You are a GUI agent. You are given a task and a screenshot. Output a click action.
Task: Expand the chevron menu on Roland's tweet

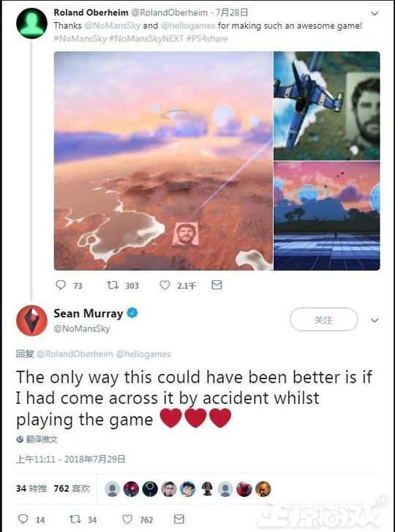(x=375, y=14)
